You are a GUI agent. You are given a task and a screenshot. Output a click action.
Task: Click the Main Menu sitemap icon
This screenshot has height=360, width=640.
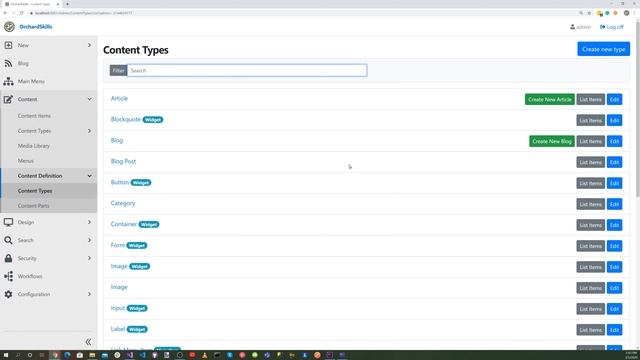8,81
